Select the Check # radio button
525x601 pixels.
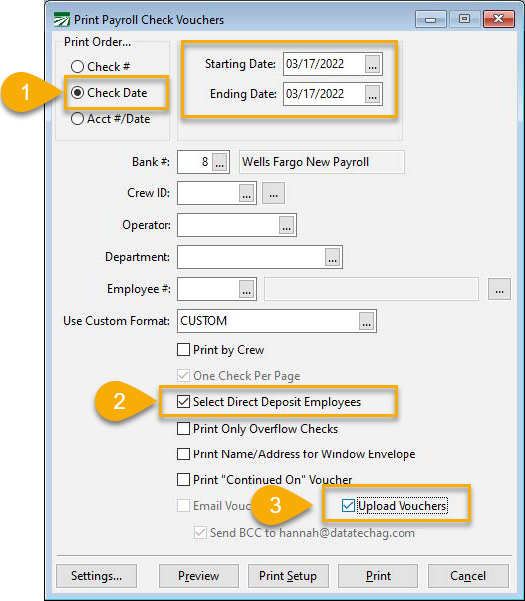coord(77,67)
